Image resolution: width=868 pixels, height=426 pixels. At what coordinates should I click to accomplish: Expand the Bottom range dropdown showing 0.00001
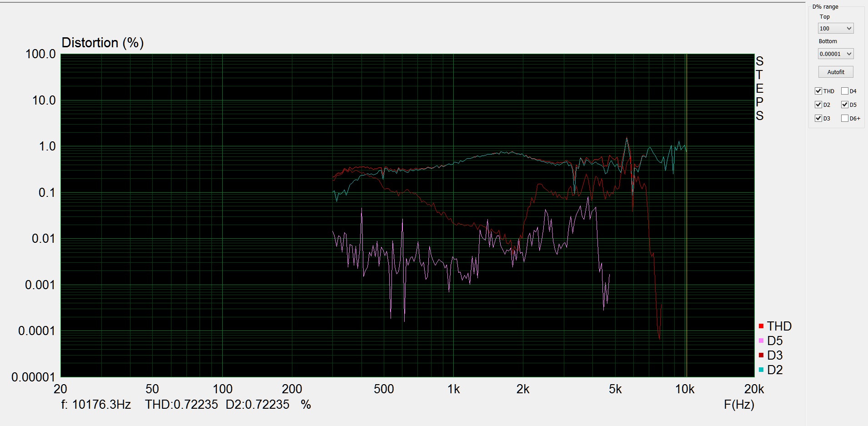point(835,54)
